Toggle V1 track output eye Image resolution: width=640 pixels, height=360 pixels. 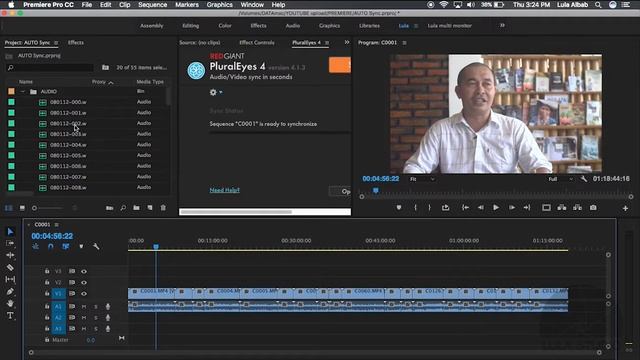84,293
